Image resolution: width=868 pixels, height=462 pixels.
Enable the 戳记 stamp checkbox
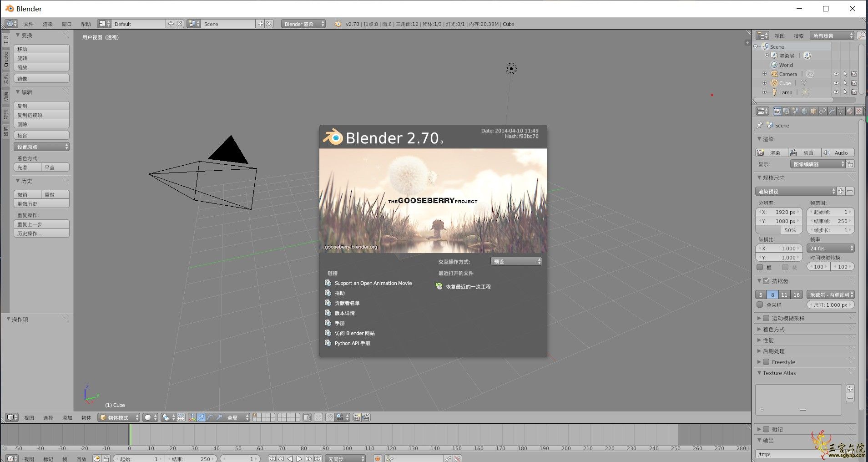tap(767, 429)
